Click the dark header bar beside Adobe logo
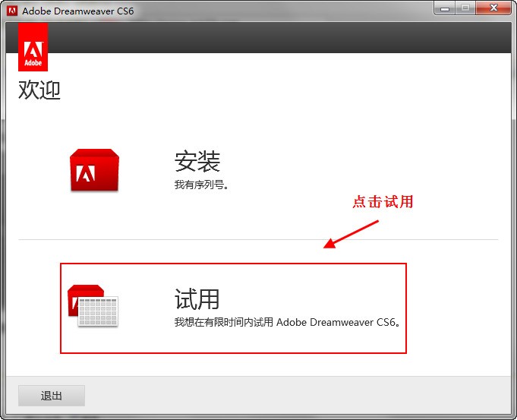This screenshot has height=420, width=517. (273, 39)
